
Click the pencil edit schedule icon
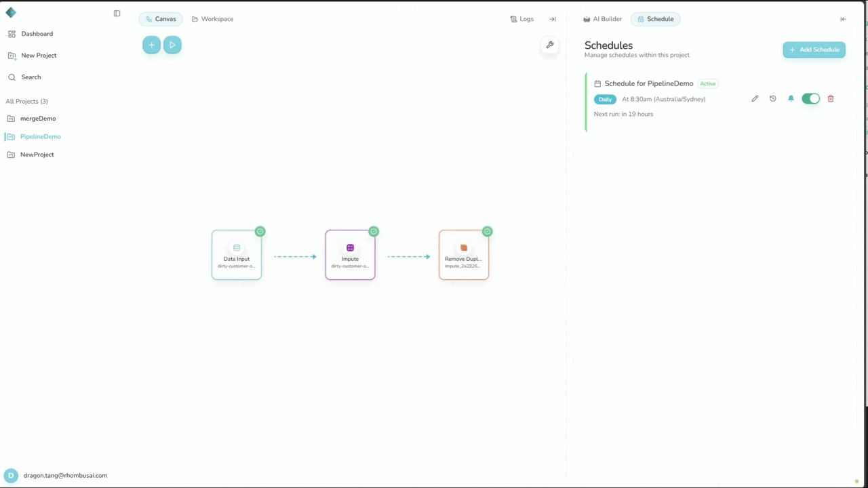pos(755,99)
